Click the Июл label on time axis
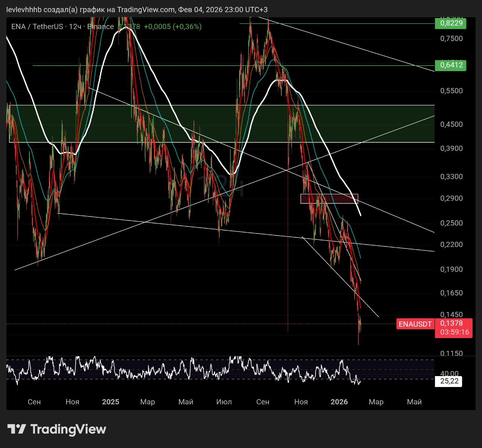The height and width of the screenshot is (448, 482). click(x=224, y=402)
